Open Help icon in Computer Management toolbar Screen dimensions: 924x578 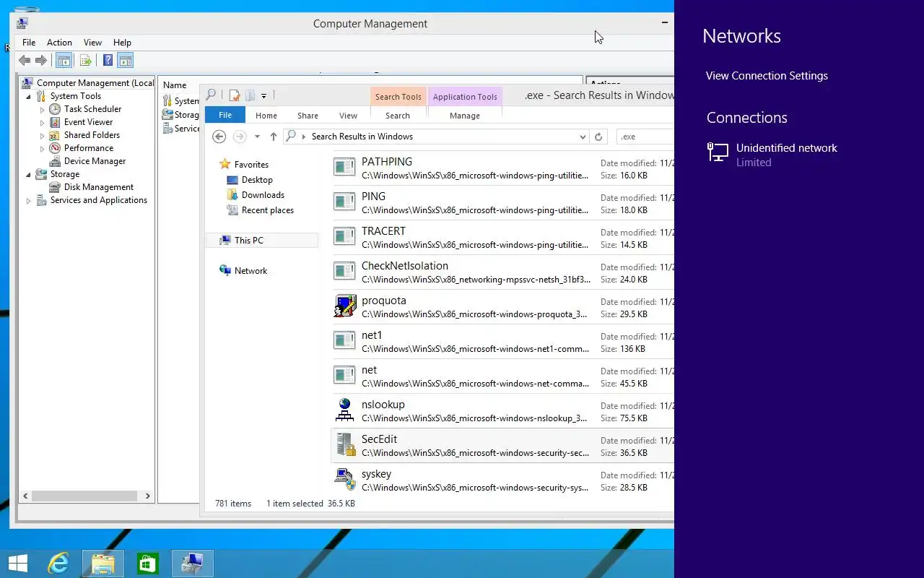(108, 61)
